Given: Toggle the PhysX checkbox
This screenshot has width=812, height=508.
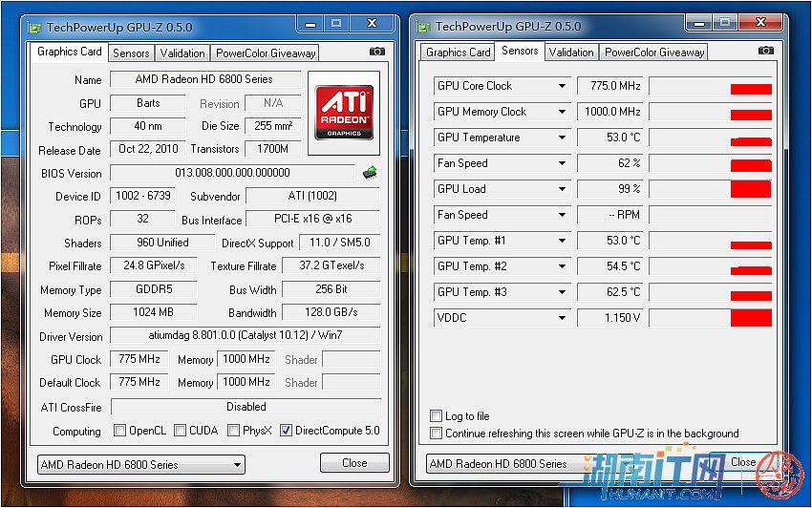Looking at the screenshot, I should [x=233, y=431].
